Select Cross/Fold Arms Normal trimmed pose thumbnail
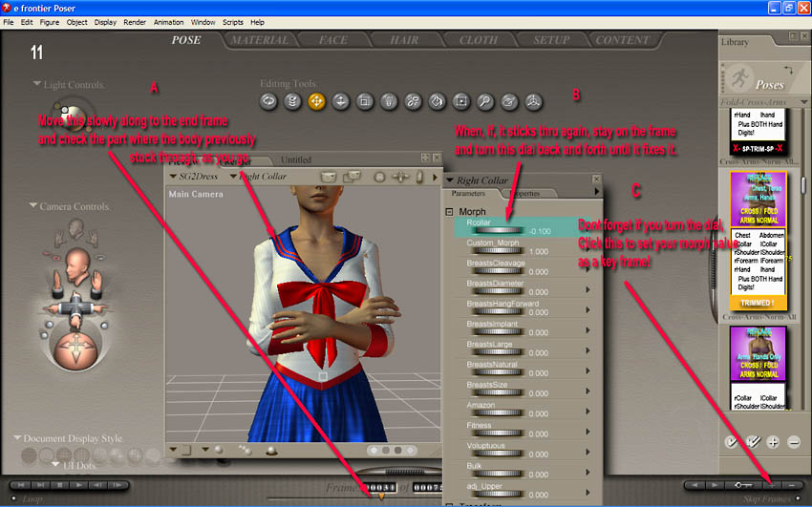This screenshot has height=507, width=812. click(759, 199)
